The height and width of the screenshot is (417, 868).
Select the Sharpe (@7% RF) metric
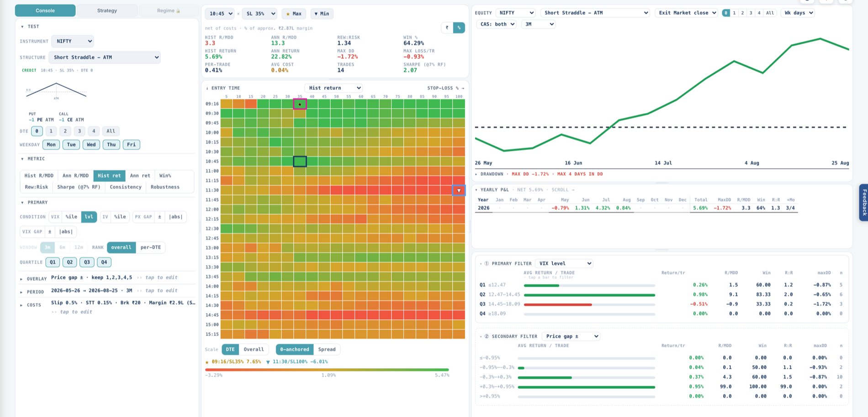tap(79, 187)
